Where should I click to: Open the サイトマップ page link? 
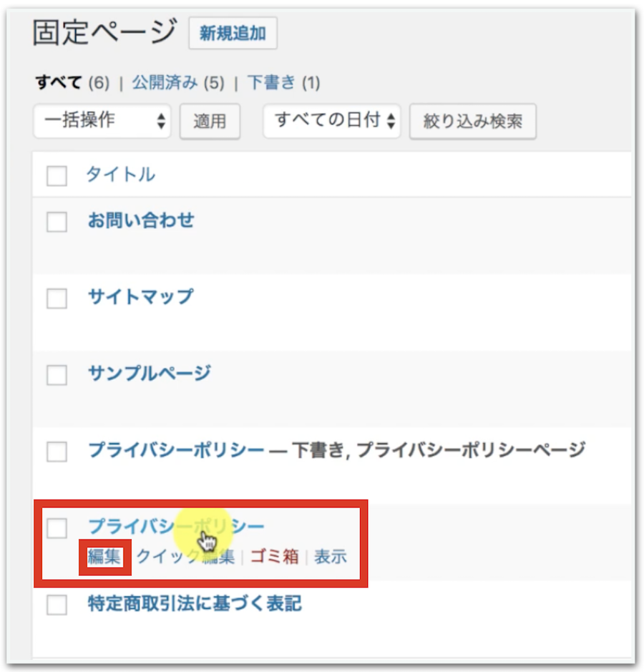[x=140, y=296]
